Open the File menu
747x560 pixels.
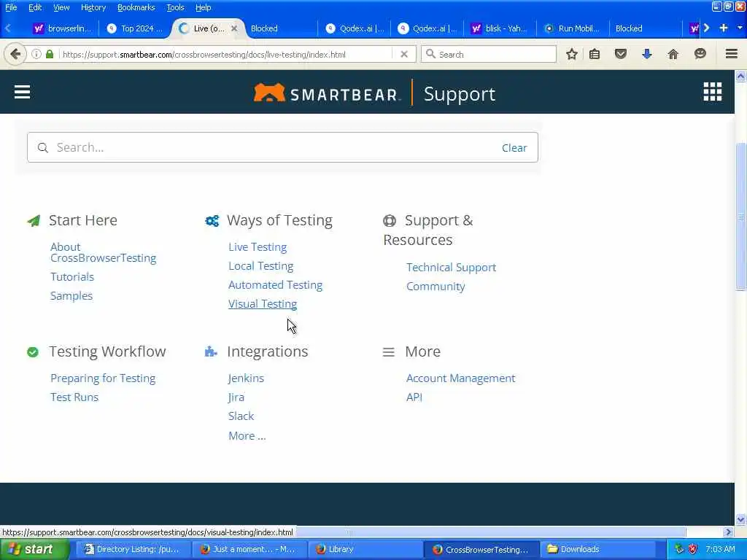click(11, 7)
